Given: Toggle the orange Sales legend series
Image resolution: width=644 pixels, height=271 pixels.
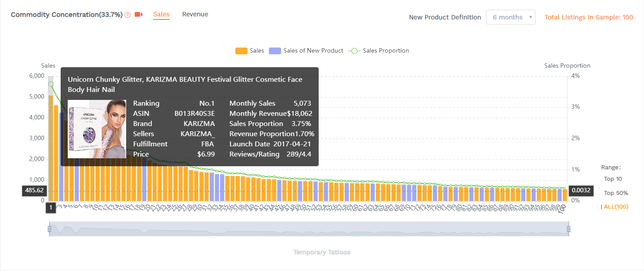Looking at the screenshot, I should (x=250, y=51).
